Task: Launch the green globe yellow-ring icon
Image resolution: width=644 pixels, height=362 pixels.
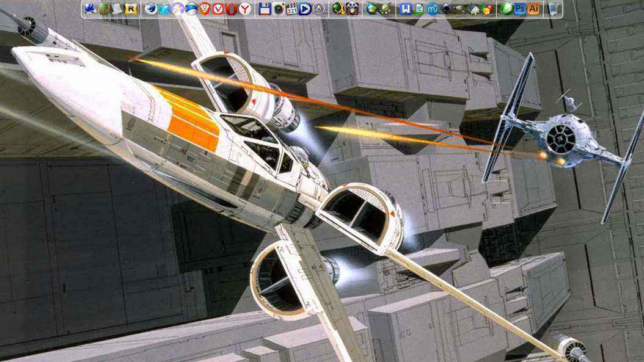Action: [x=338, y=9]
